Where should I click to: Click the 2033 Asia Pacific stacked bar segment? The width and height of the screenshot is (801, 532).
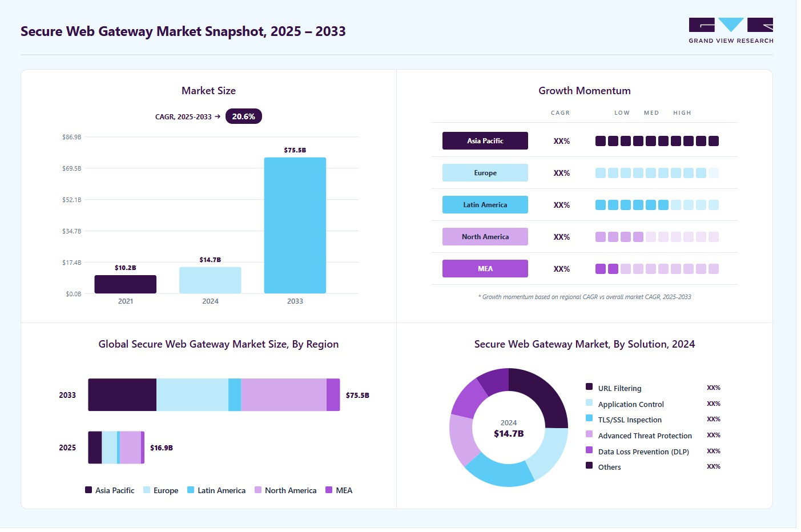122,395
